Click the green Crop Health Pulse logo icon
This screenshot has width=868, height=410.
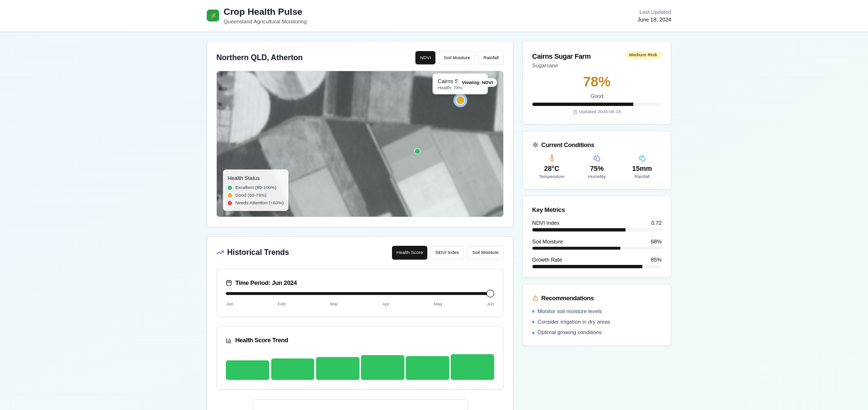click(x=213, y=15)
